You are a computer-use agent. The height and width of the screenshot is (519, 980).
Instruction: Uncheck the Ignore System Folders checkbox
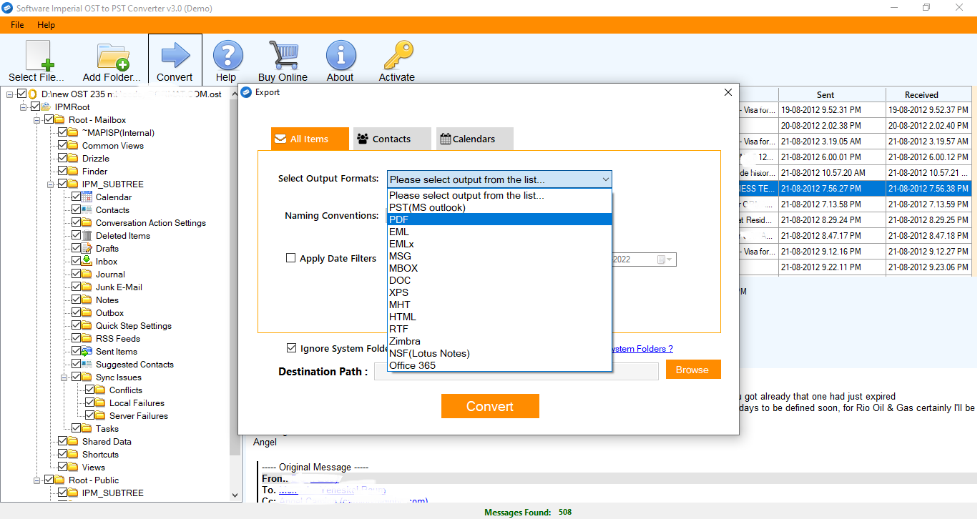click(291, 348)
